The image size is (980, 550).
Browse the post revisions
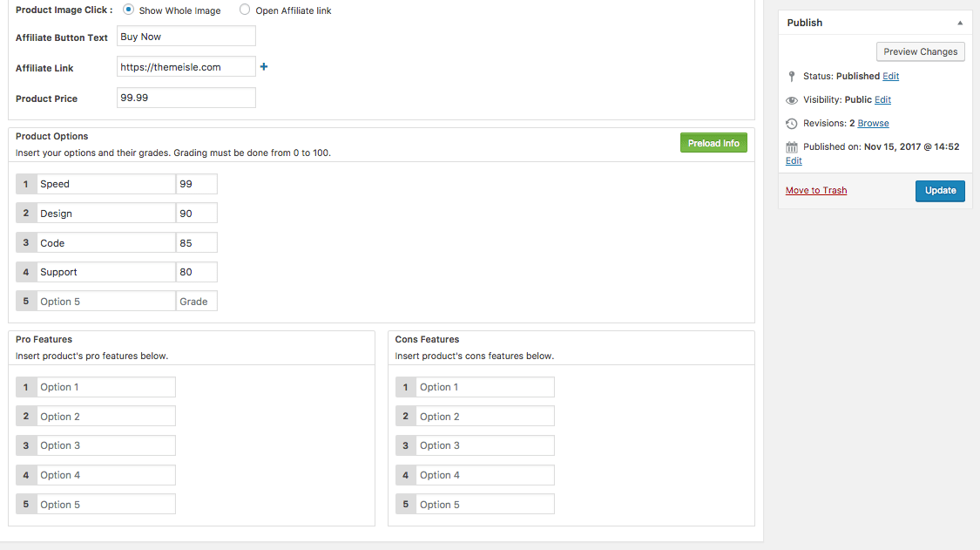[x=873, y=124]
